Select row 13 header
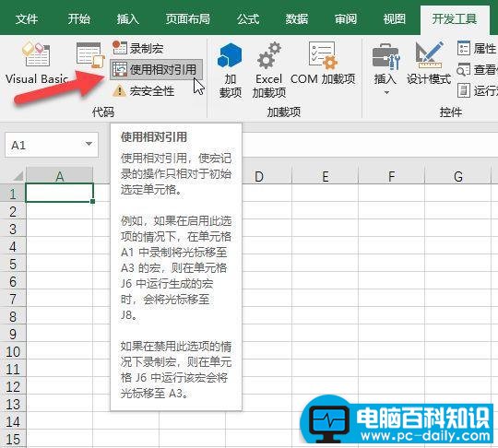 click(x=13, y=404)
